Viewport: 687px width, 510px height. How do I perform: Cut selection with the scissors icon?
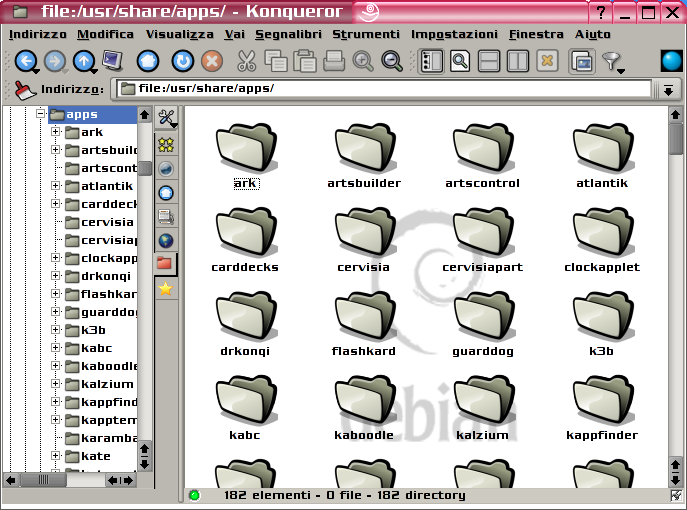pos(246,61)
